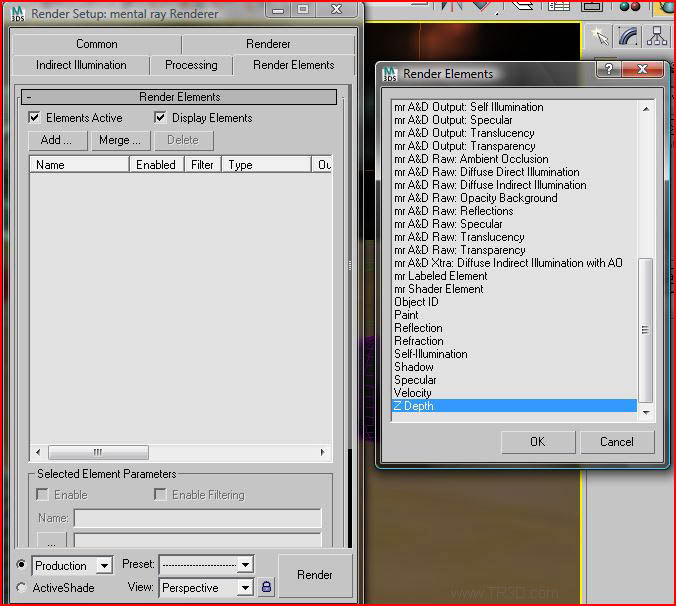The image size is (676, 606).
Task: Click the Name input field
Action: [x=198, y=518]
